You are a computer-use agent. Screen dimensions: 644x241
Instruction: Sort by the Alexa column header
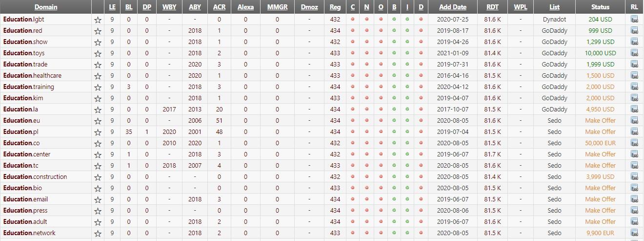tap(245, 7)
